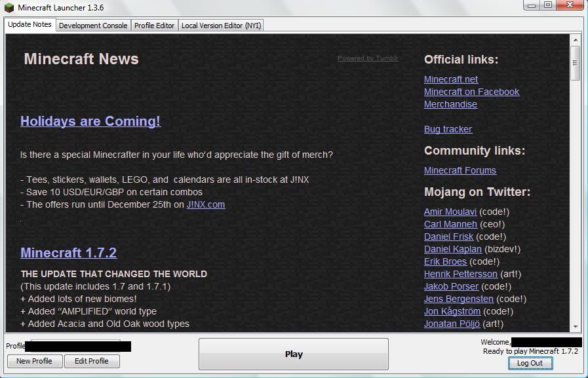The image size is (588, 378).
Task: Click 'THE UPDATE THAT CHANGED THE WORLD' text
Action: pos(114,274)
